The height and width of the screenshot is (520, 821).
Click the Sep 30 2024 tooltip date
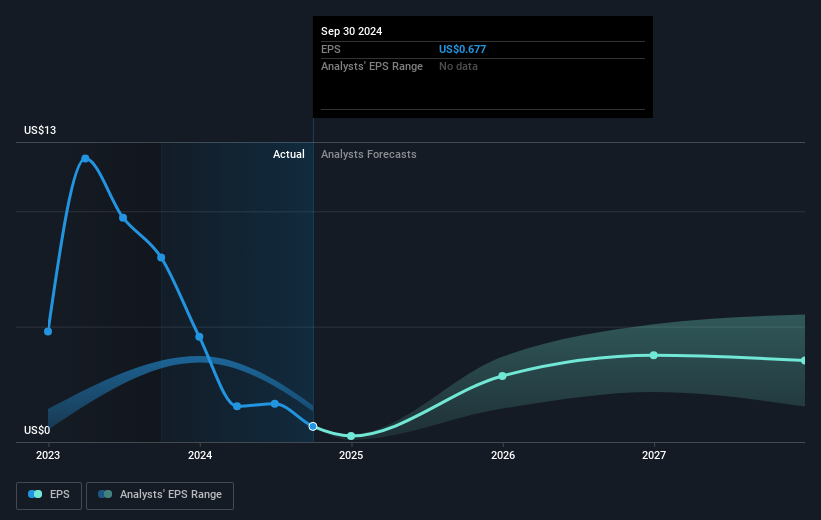[x=351, y=31]
